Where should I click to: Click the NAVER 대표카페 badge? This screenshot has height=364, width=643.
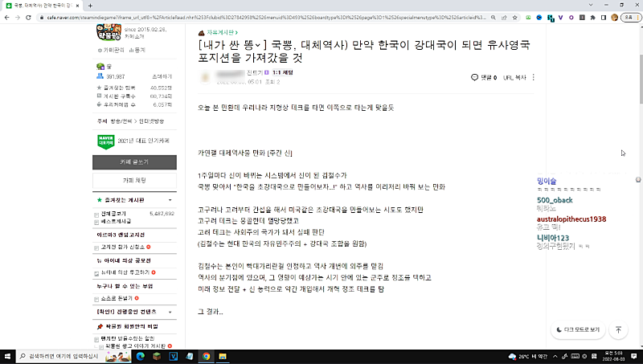coord(106,141)
